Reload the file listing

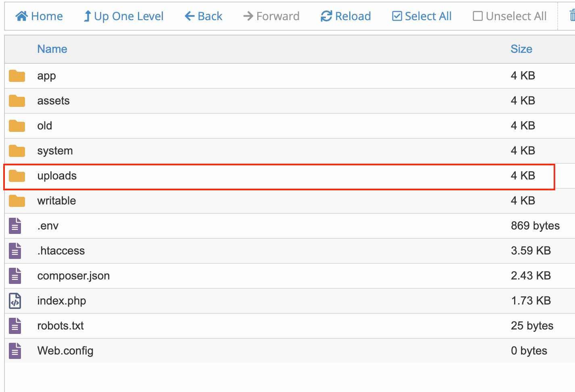point(346,16)
